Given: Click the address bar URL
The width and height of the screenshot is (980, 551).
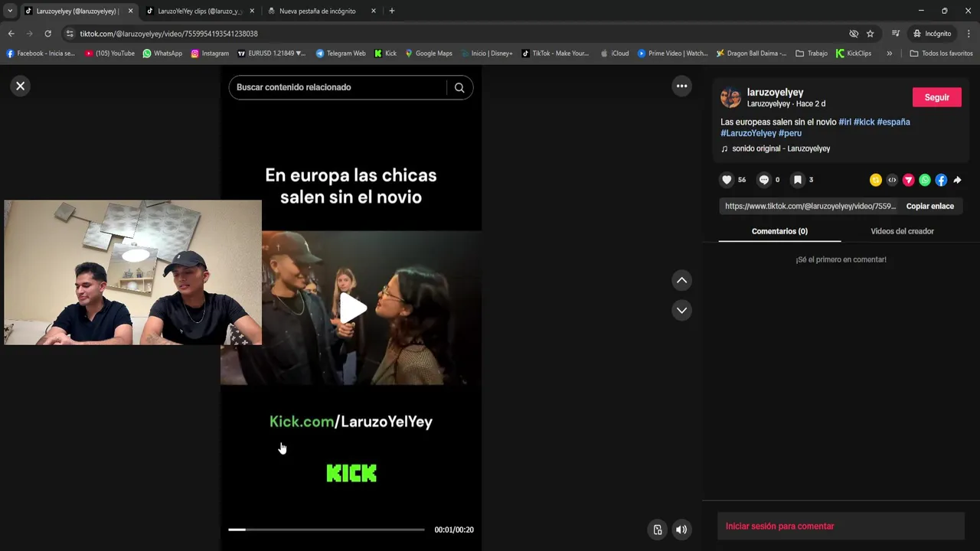Looking at the screenshot, I should tap(168, 34).
